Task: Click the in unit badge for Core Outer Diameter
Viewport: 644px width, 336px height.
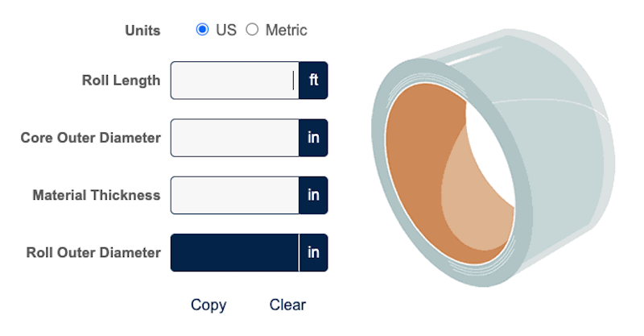Action: pos(313,138)
